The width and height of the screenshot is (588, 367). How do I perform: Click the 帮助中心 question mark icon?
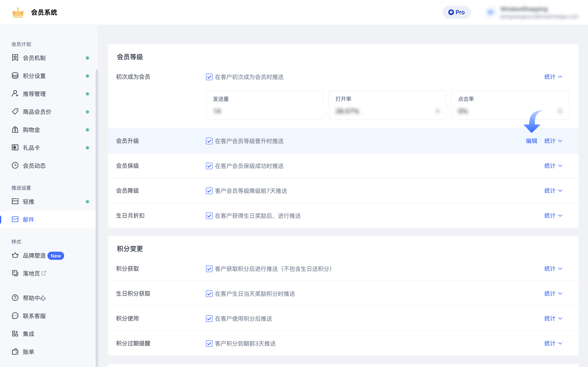[x=15, y=298]
